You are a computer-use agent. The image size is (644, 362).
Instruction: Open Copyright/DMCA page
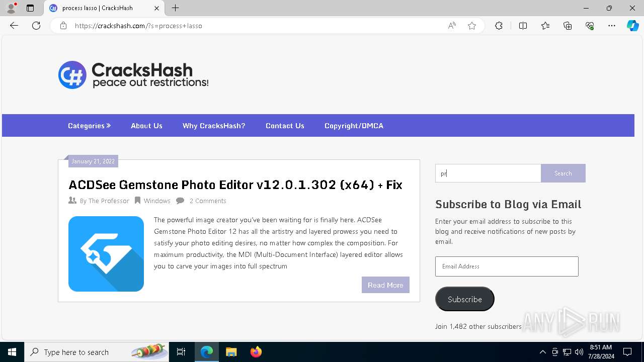pyautogui.click(x=354, y=126)
